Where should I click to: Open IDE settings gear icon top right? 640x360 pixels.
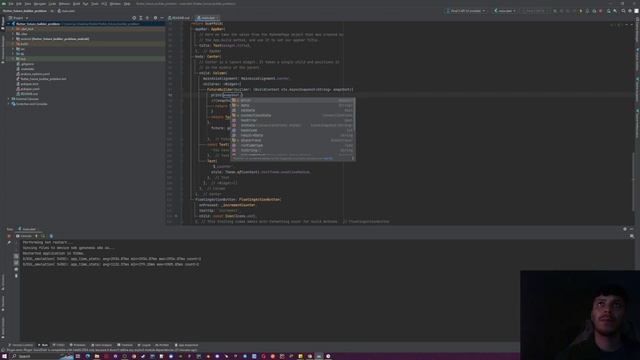pyautogui.click(x=630, y=11)
